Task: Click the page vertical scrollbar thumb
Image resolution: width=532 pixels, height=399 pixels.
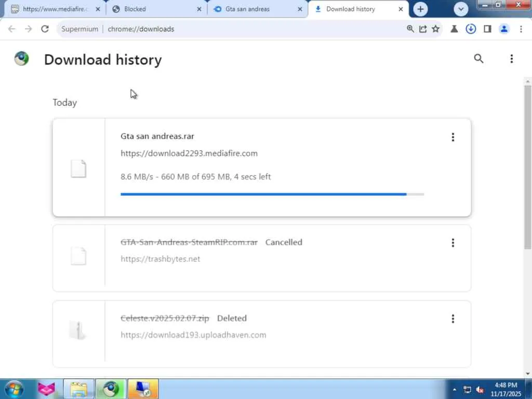Action: [x=528, y=167]
